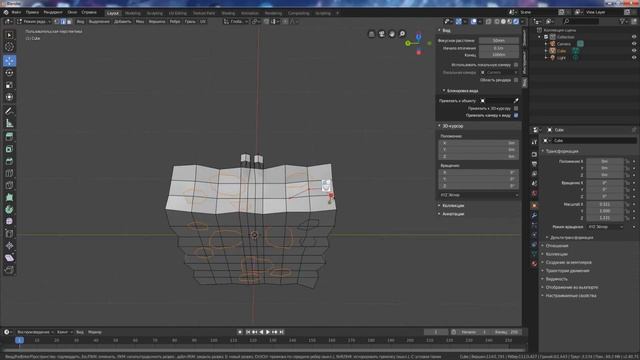Expand Delta Transform panel
Image resolution: width=640 pixels, height=360 pixels.
pyautogui.click(x=571, y=238)
